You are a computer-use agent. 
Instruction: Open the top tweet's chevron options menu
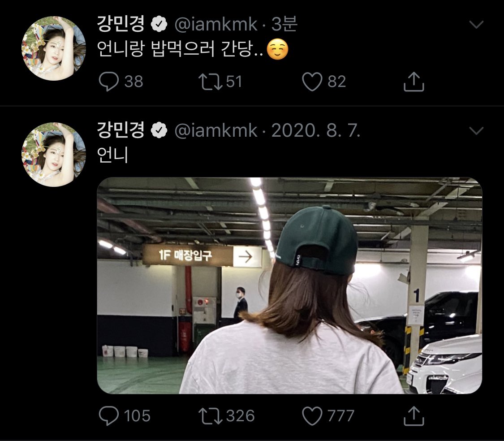pos(476,25)
